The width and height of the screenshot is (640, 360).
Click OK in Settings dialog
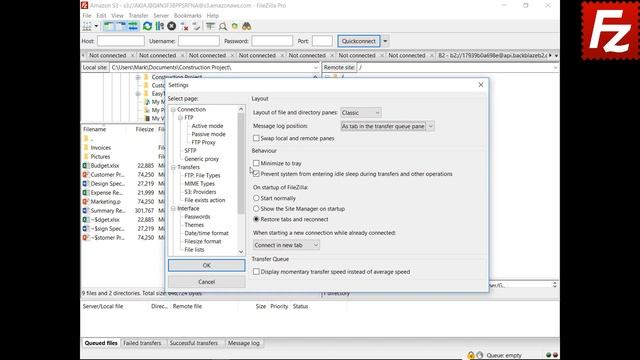pyautogui.click(x=207, y=265)
